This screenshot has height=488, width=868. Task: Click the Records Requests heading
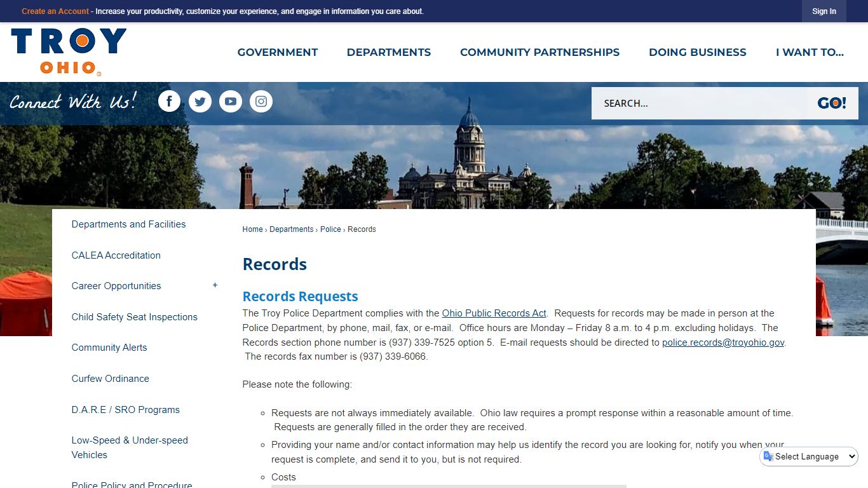tap(301, 297)
